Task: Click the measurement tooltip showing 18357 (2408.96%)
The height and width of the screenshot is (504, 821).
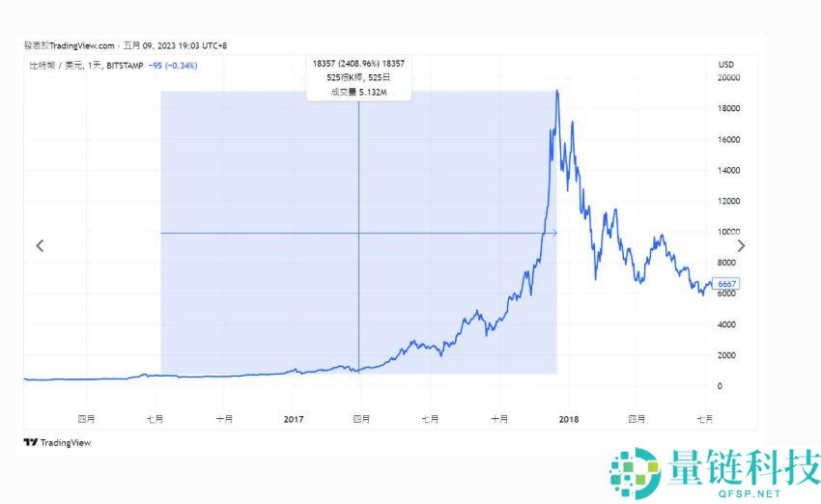Action: (x=358, y=64)
